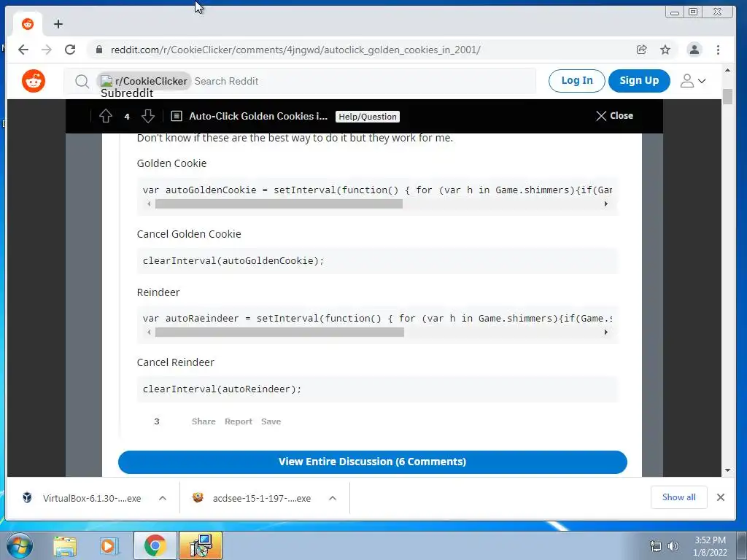Click the page scrollbar down arrow

pyautogui.click(x=727, y=470)
